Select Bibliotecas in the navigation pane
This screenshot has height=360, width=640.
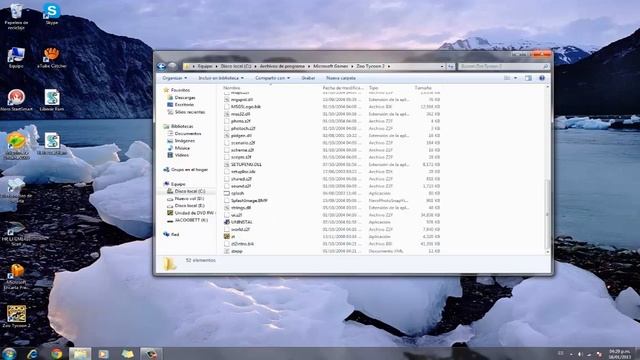pos(182,127)
